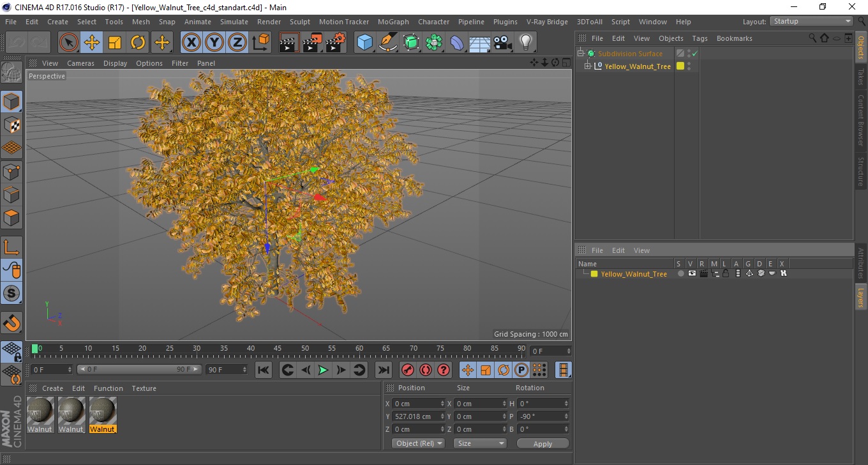Toggle layer visibility for Yellow_Walnut_Tree layer
This screenshot has width=868, height=465.
tap(692, 273)
